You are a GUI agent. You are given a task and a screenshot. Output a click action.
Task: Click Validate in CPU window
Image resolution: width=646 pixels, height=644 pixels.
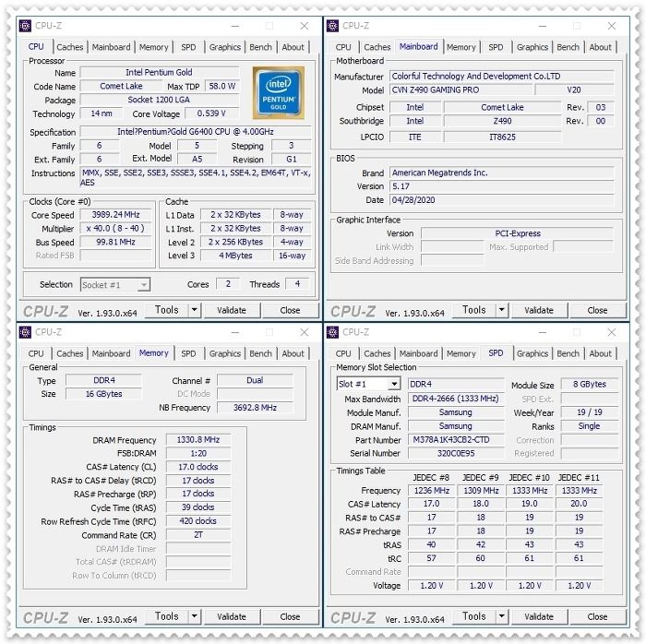tap(232, 310)
